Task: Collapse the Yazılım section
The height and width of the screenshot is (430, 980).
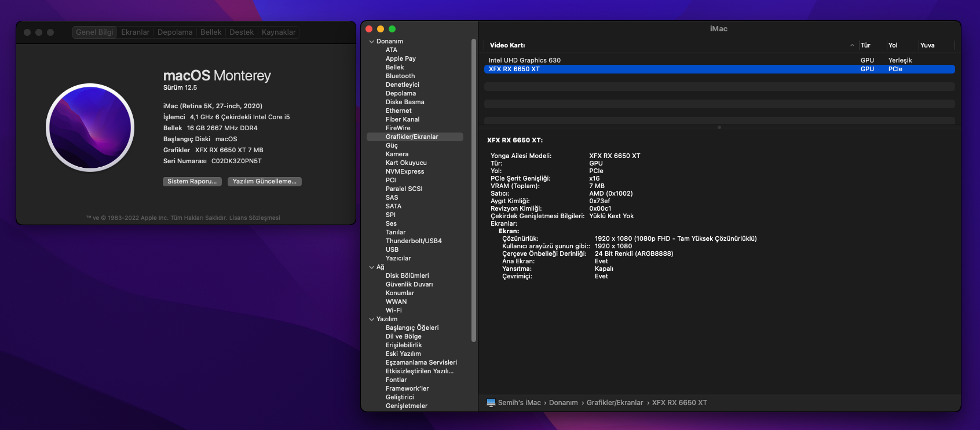Action: tap(372, 319)
